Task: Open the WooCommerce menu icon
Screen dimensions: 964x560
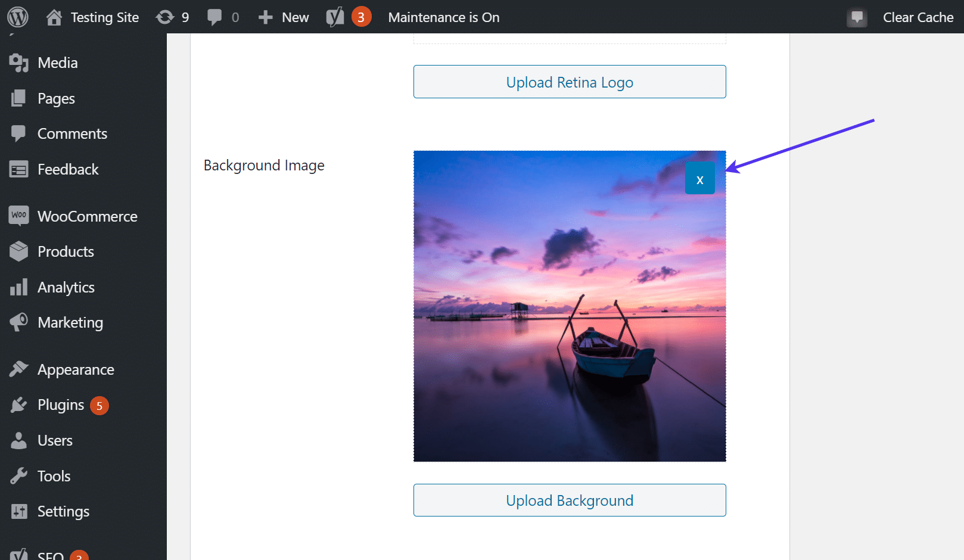Action: click(19, 216)
